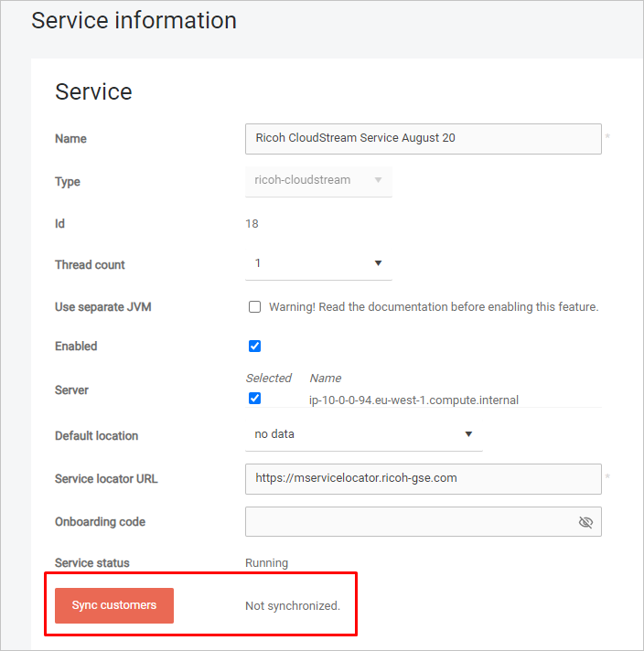Click the Running service status value
The width and height of the screenshot is (644, 651).
pyautogui.click(x=266, y=563)
